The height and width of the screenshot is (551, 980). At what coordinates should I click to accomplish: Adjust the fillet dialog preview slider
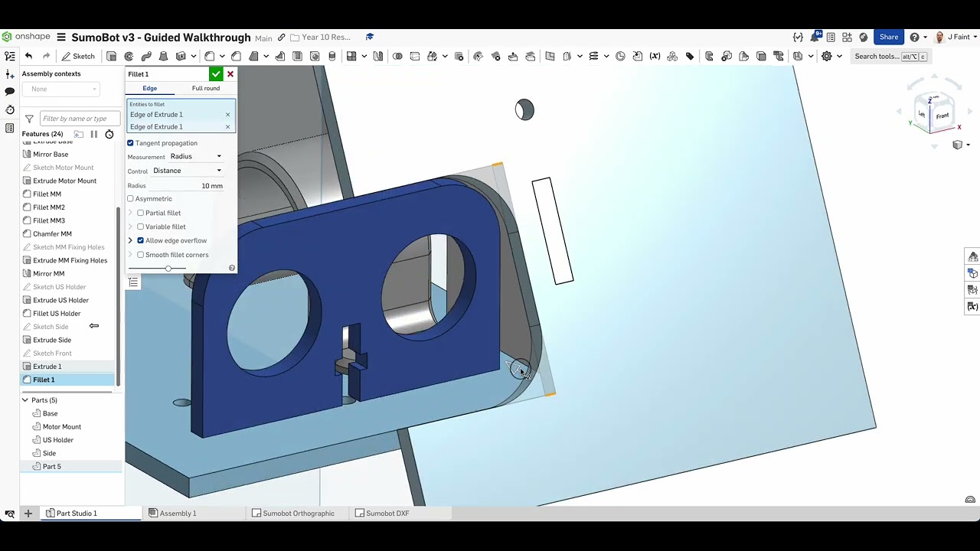[x=168, y=269]
